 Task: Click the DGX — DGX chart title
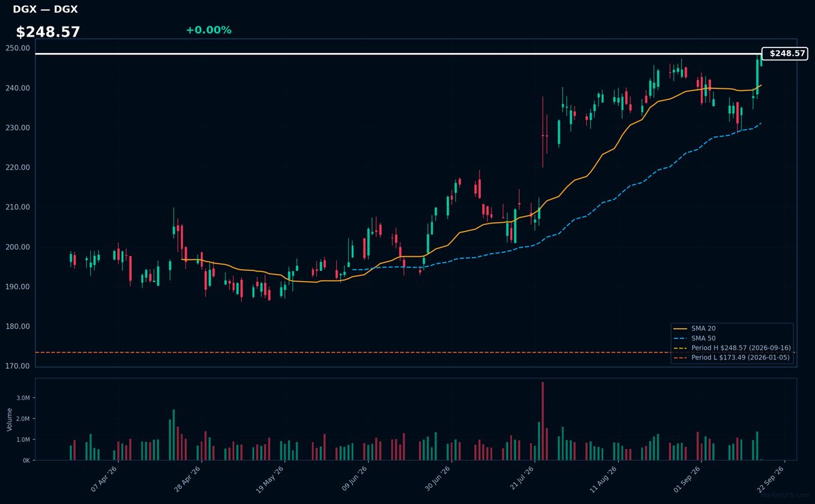pos(46,10)
